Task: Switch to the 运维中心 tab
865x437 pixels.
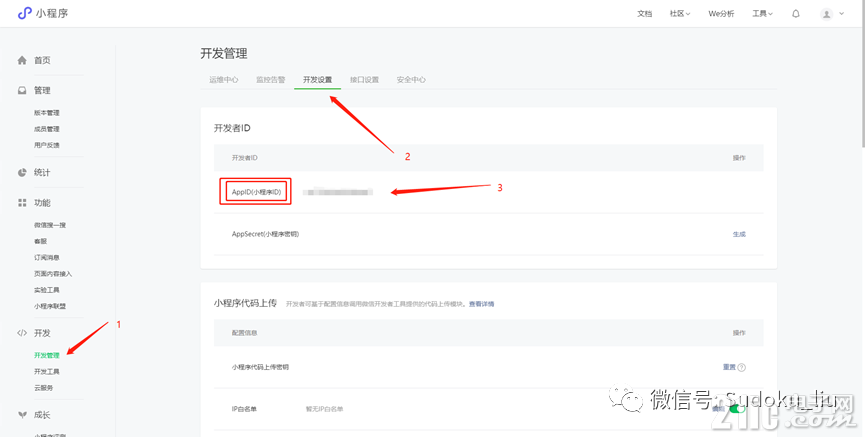Action: tap(223, 79)
